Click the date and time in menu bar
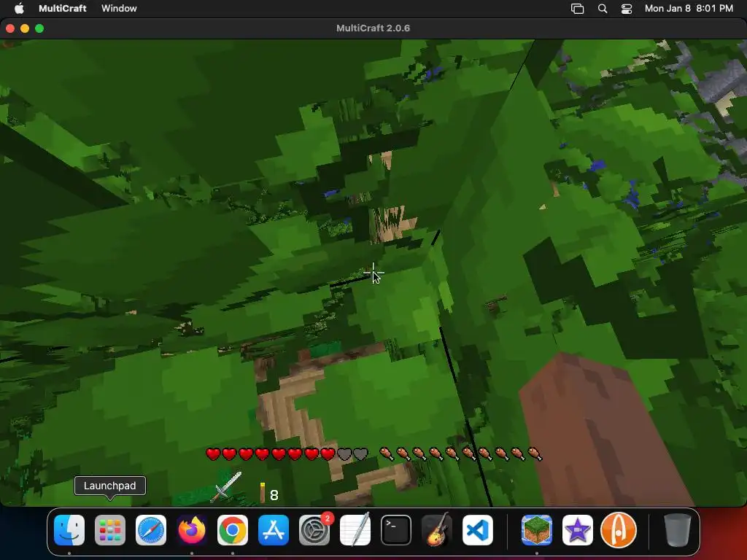 tap(689, 8)
